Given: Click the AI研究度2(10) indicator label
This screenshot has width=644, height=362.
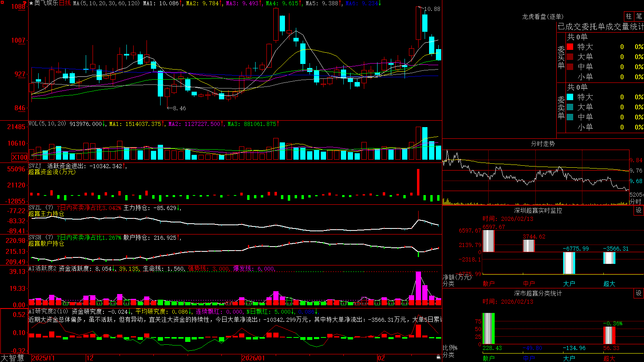Looking at the screenshot, I should pos(49,311).
